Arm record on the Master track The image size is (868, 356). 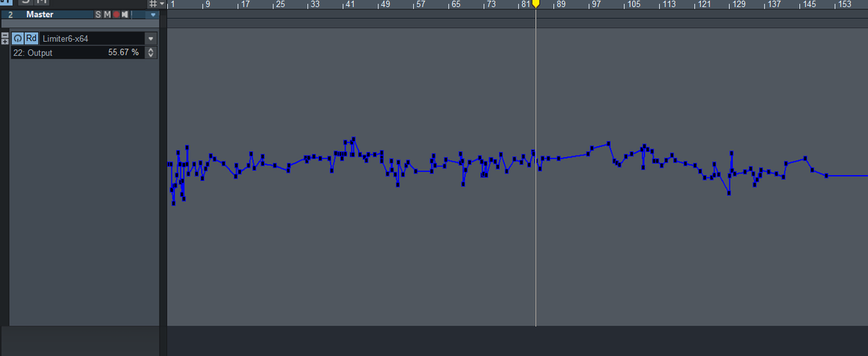(x=116, y=14)
